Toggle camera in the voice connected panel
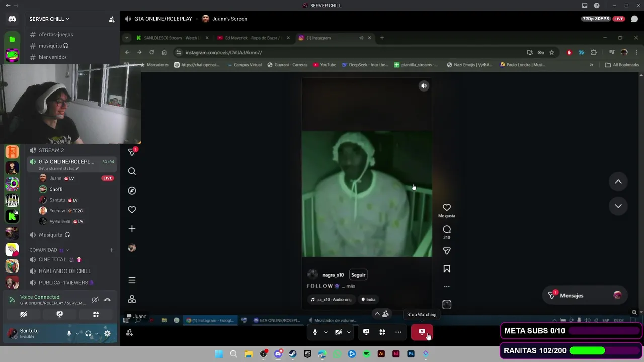 [23, 315]
